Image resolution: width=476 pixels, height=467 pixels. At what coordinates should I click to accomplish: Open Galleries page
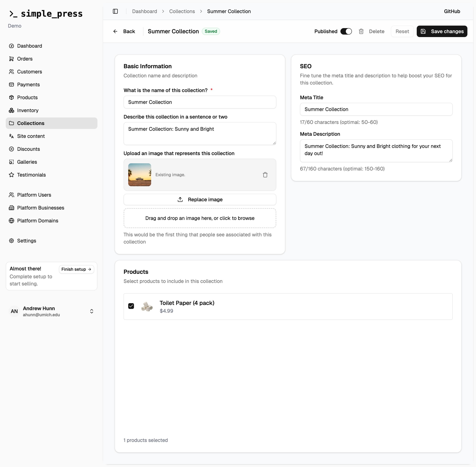pyautogui.click(x=52, y=162)
